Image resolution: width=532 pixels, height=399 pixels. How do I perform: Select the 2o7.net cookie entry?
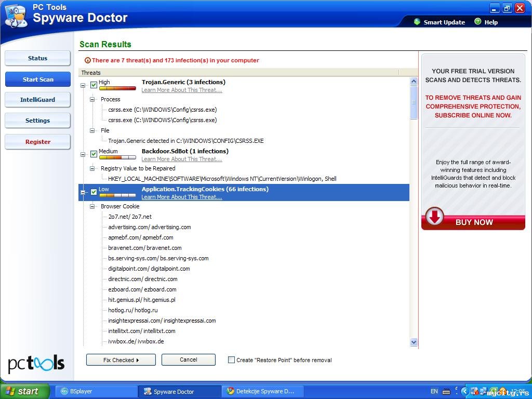click(x=130, y=217)
